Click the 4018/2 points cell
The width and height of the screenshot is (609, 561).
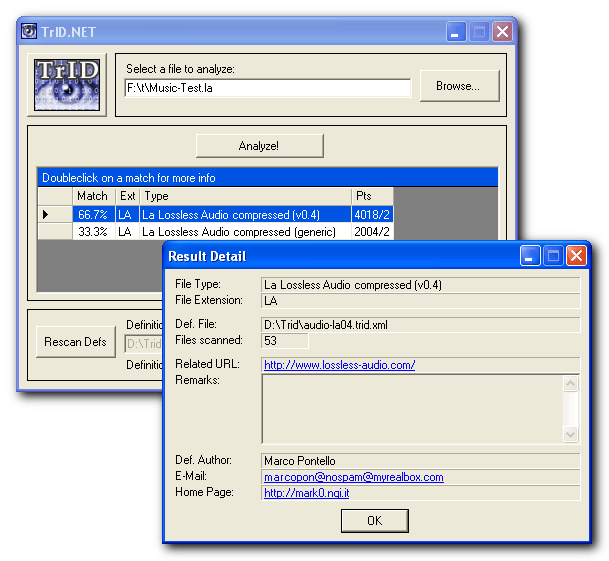click(x=372, y=214)
